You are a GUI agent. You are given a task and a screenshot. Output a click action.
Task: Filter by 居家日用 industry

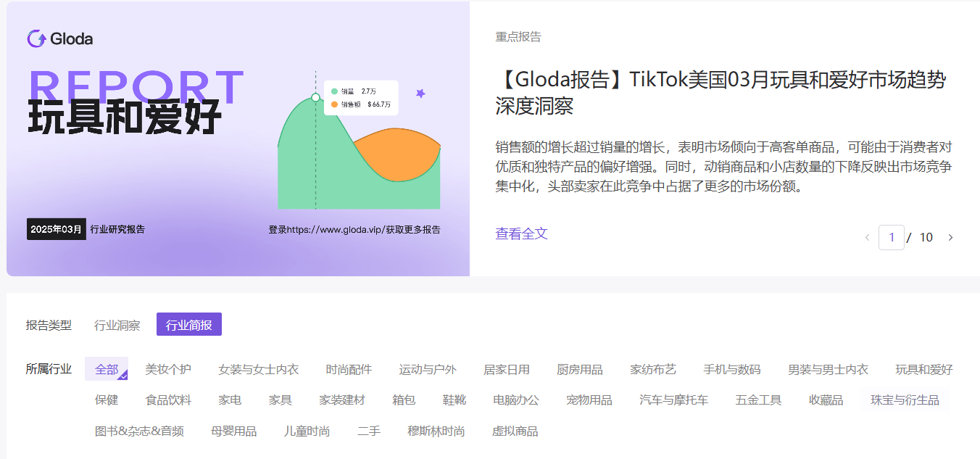(507, 369)
